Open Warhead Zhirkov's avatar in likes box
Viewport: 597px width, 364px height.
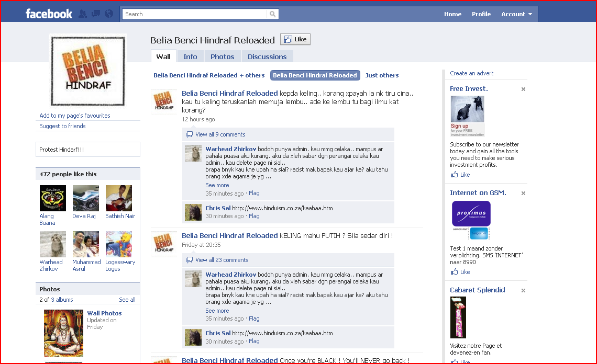coord(52,244)
